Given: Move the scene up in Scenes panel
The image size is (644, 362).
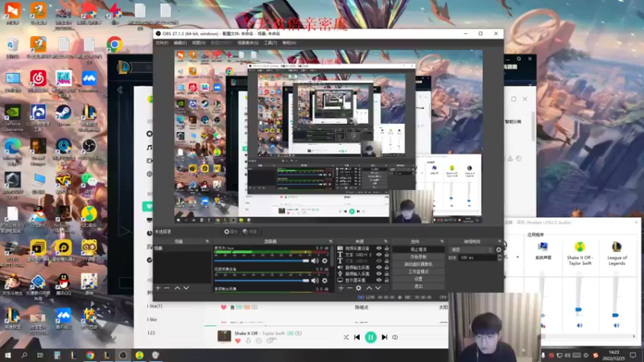Looking at the screenshot, I should (x=177, y=288).
